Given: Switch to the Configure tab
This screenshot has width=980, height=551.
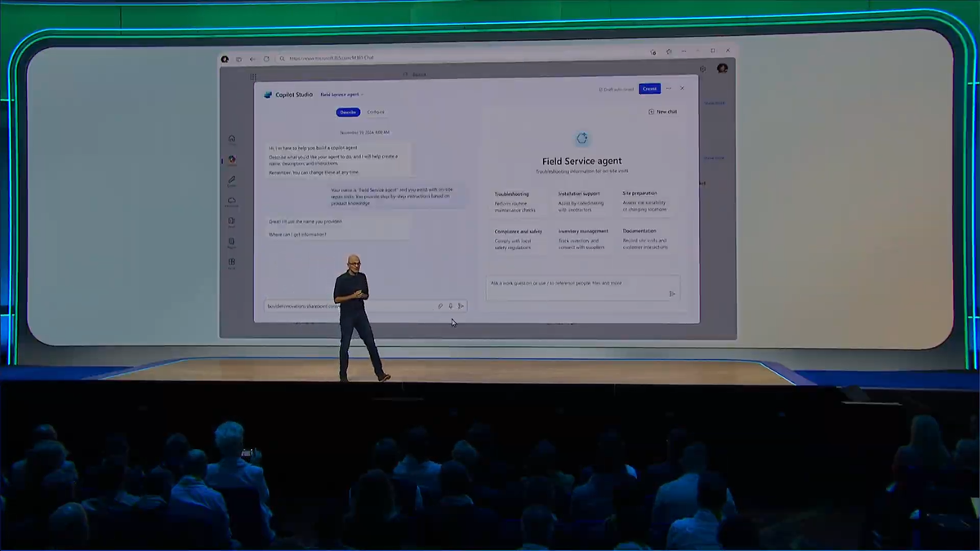Looking at the screenshot, I should [376, 112].
